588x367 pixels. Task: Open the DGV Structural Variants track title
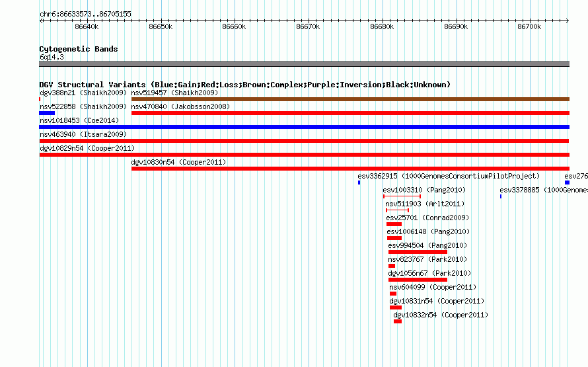[244, 85]
